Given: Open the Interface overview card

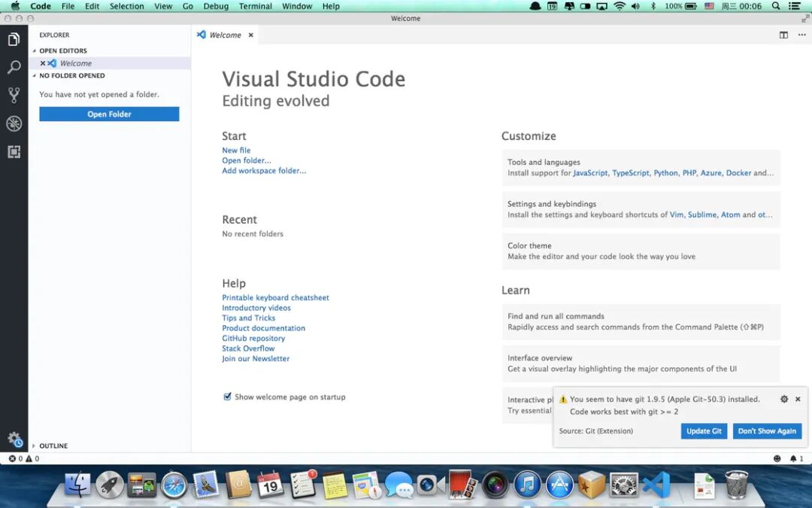Looking at the screenshot, I should (641, 364).
